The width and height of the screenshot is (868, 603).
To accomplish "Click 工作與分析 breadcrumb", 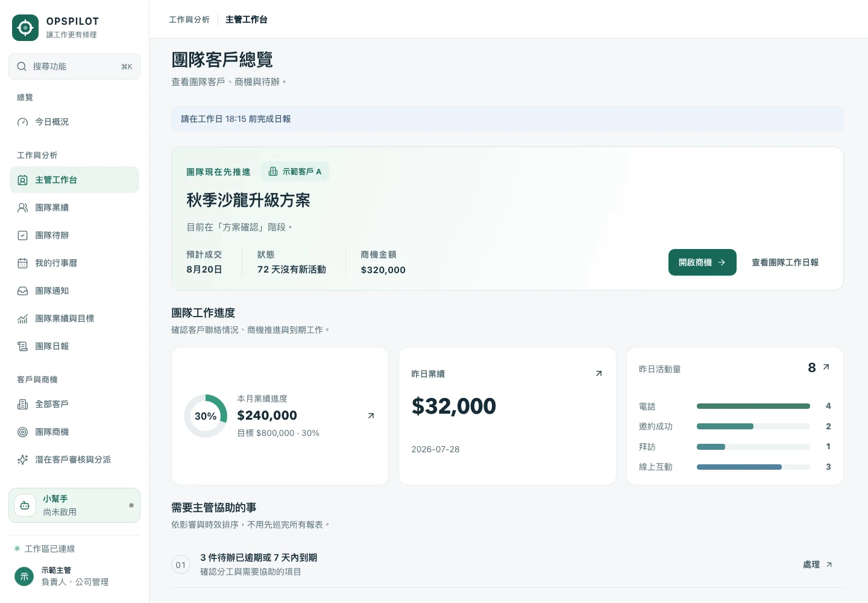I will click(x=189, y=19).
